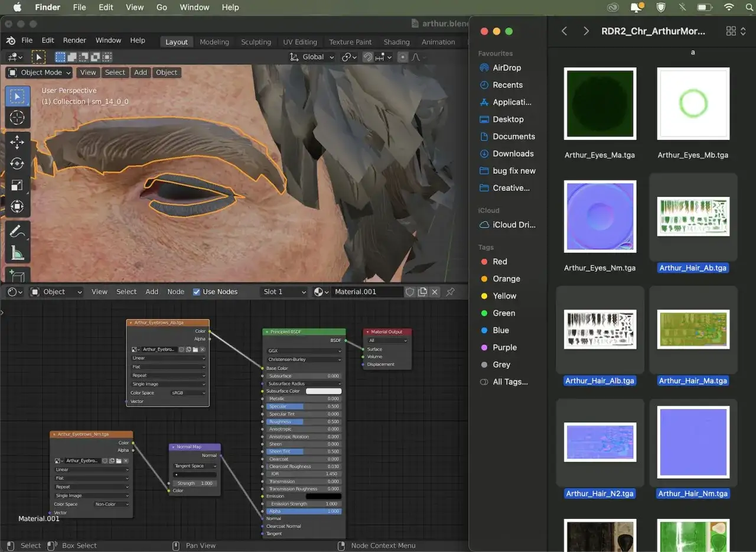Image resolution: width=756 pixels, height=552 pixels.
Task: Select the Red tag in Finder
Action: [x=500, y=262]
